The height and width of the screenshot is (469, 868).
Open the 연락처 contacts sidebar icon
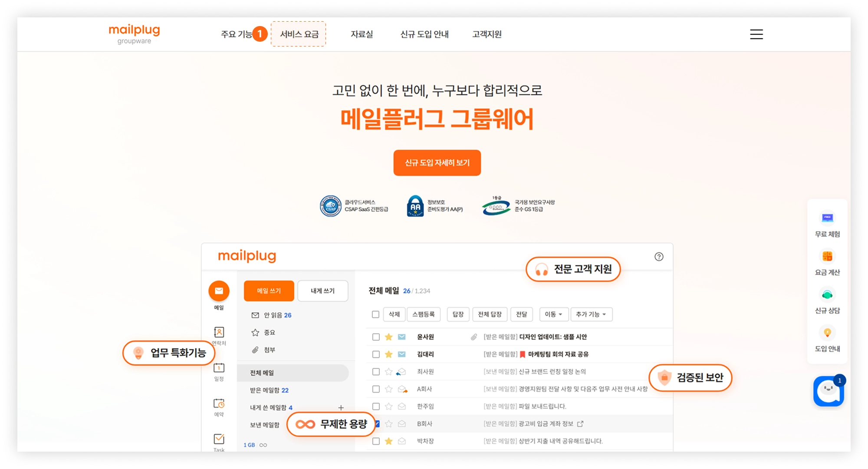[x=219, y=333]
